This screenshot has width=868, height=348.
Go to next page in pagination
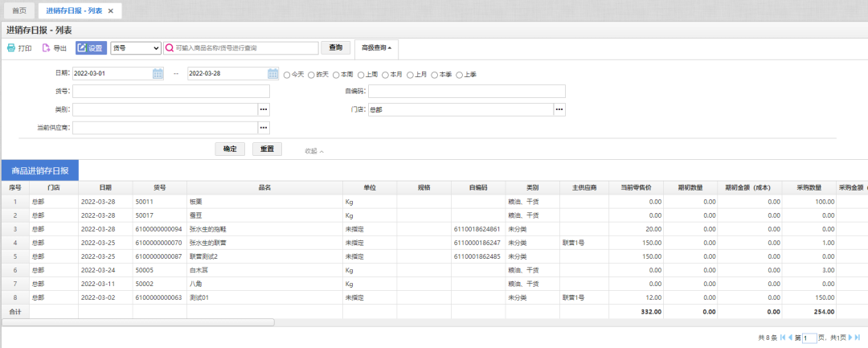(850, 338)
